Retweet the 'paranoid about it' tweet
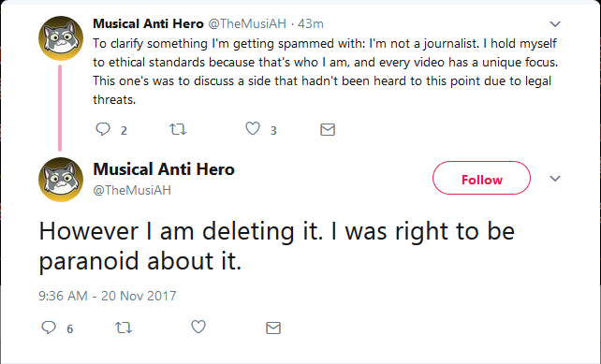 pos(124,328)
